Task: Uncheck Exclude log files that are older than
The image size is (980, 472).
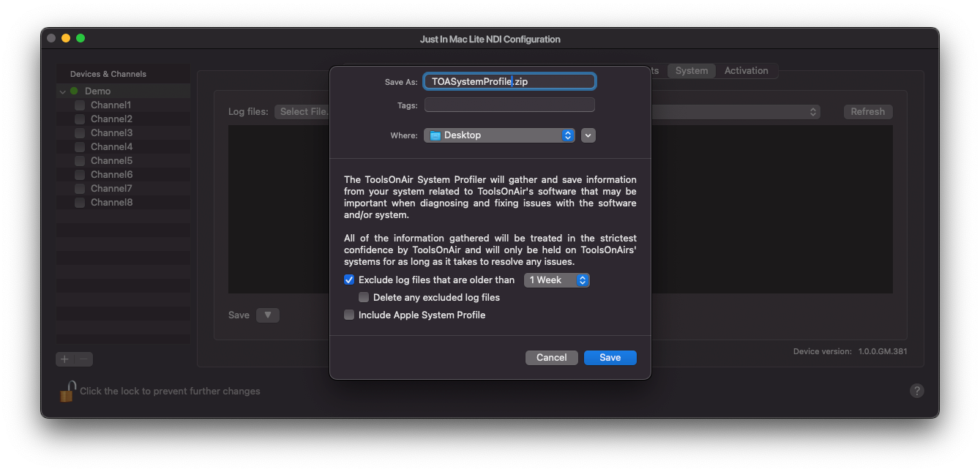Action: pyautogui.click(x=349, y=280)
